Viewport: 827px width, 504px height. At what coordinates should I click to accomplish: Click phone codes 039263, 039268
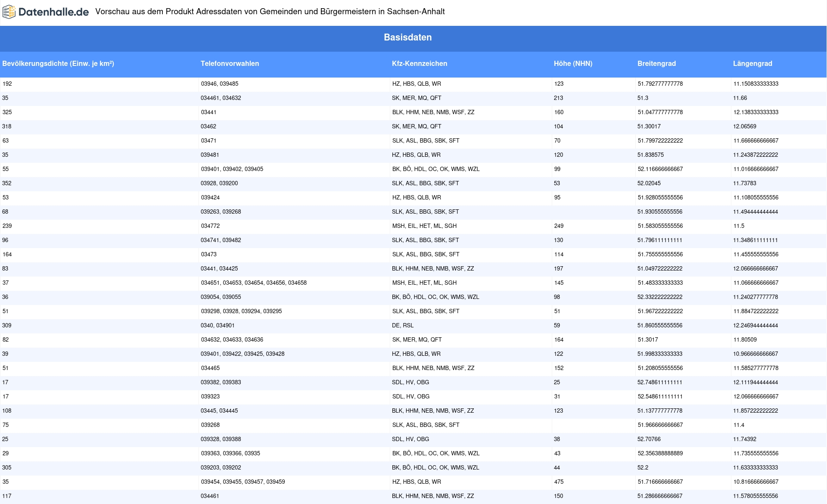221,212
